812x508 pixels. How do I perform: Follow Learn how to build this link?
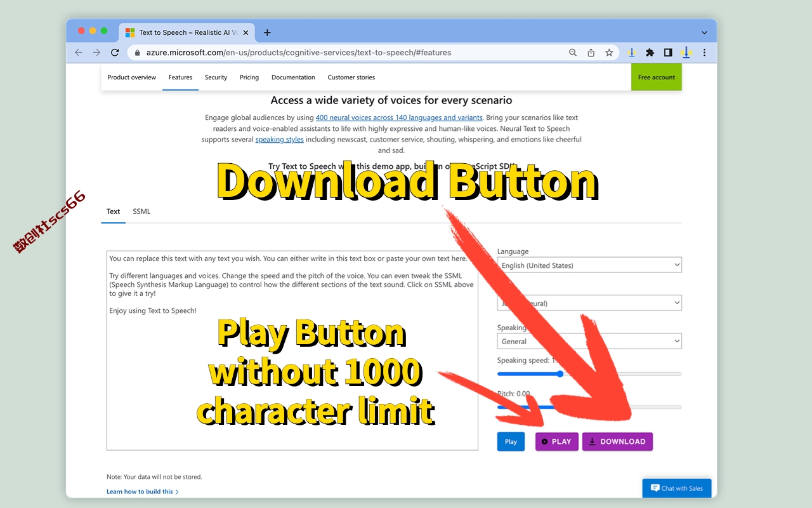coord(143,491)
